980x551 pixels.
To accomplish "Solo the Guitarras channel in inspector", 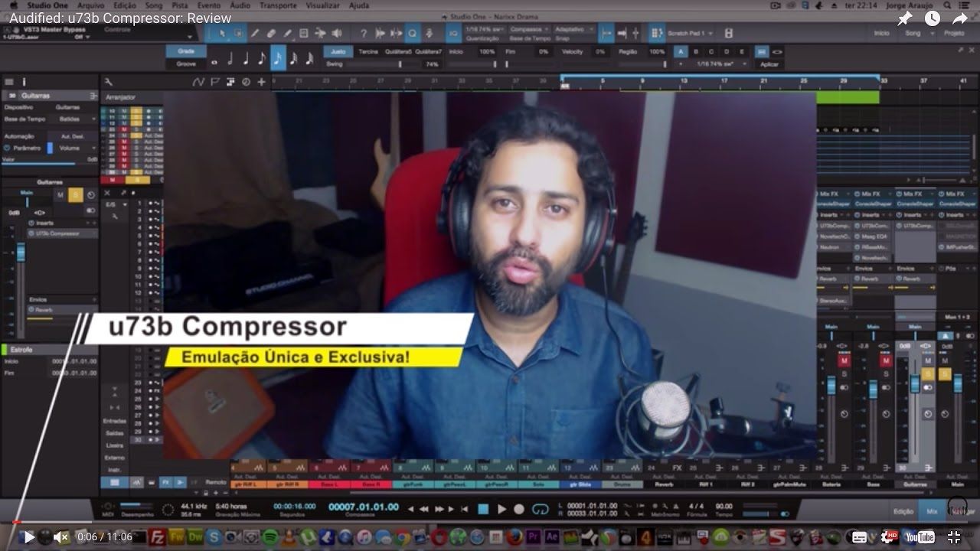I will (75, 195).
